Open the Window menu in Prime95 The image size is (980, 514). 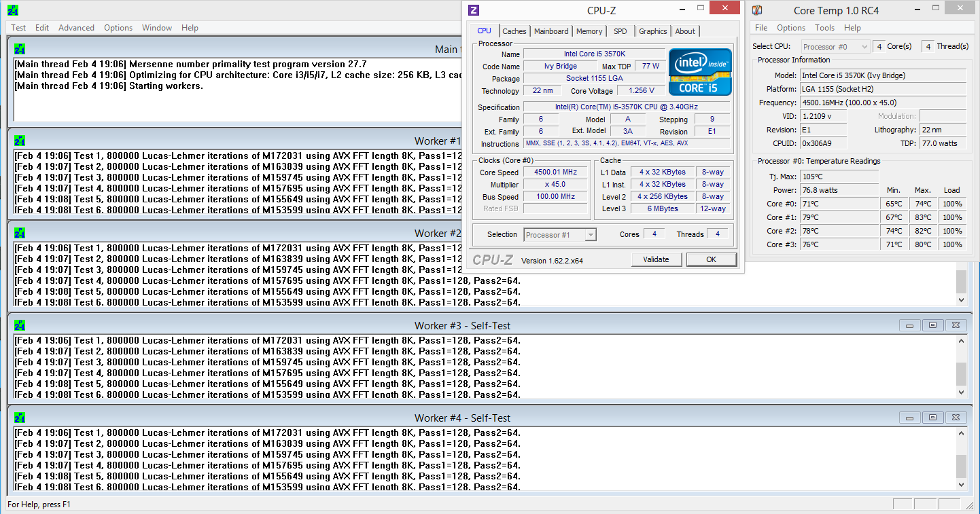pos(157,28)
